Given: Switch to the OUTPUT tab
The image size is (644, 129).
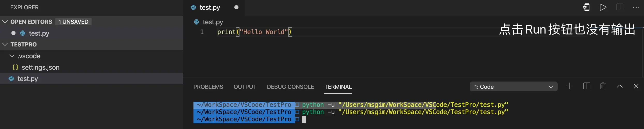Looking at the screenshot, I should pyautogui.click(x=245, y=87).
